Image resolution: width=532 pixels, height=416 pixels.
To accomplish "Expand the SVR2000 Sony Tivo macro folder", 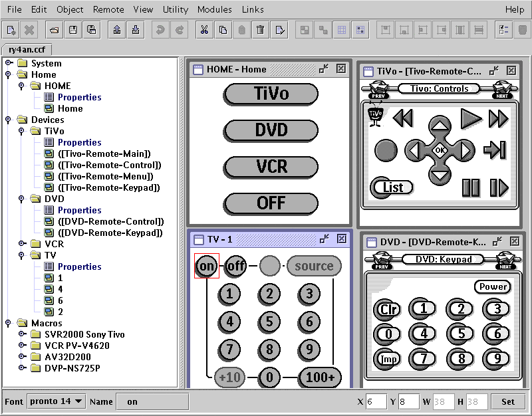I will coord(22,334).
